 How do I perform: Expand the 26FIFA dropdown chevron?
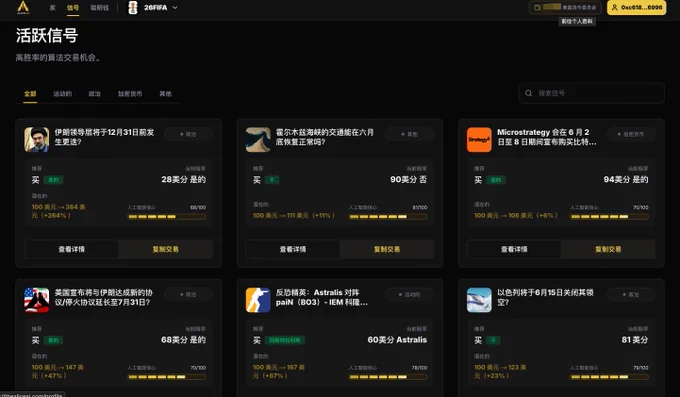coord(175,7)
